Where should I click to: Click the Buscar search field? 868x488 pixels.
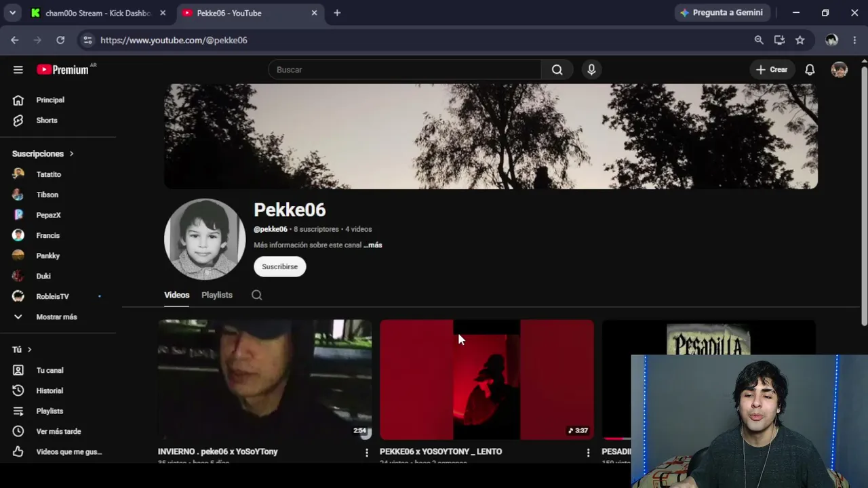tap(405, 70)
